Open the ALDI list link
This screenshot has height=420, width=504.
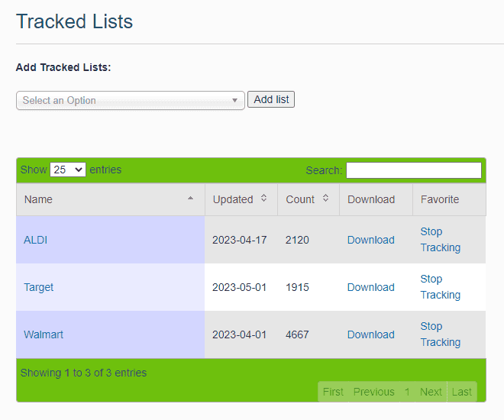[x=36, y=240]
